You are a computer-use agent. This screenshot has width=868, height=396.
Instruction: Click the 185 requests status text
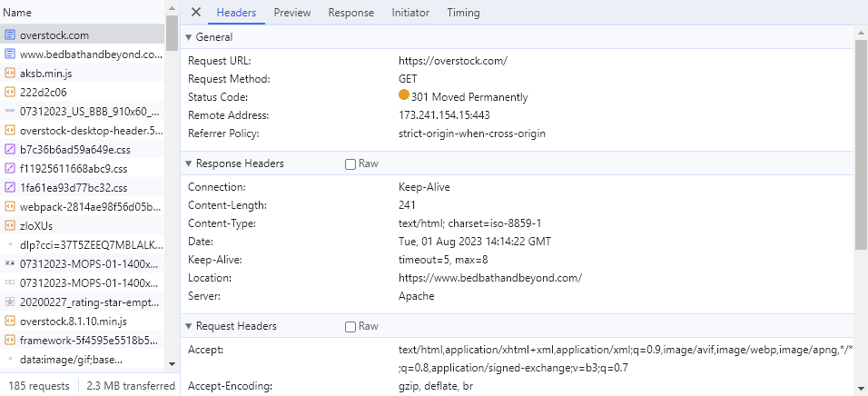tap(39, 385)
